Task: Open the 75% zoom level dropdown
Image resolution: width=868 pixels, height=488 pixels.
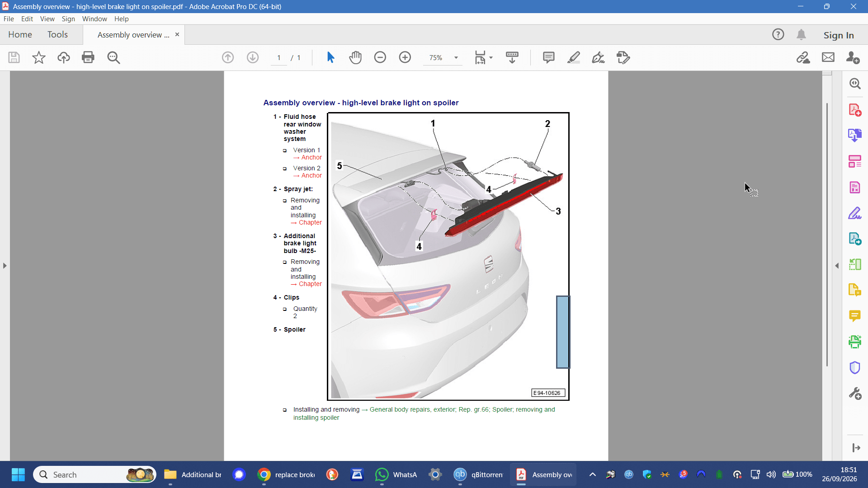Action: coord(456,57)
